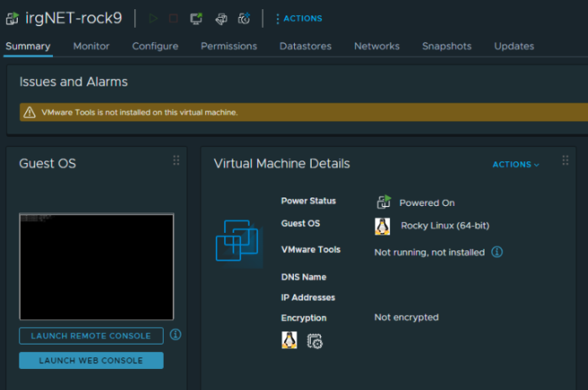Click the power off (stop) icon
Viewport: 588px width, 390px height.
click(x=173, y=18)
